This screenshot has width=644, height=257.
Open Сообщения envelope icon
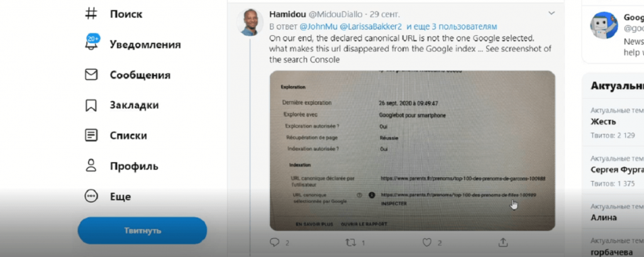click(x=91, y=74)
